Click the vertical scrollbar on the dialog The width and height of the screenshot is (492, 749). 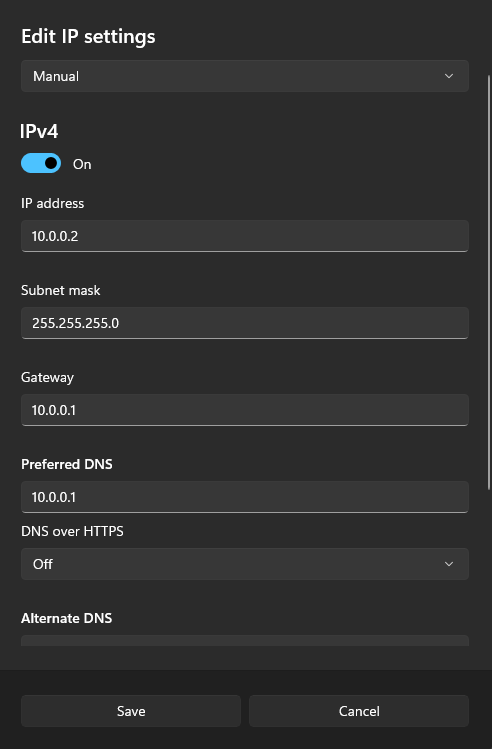click(488, 282)
